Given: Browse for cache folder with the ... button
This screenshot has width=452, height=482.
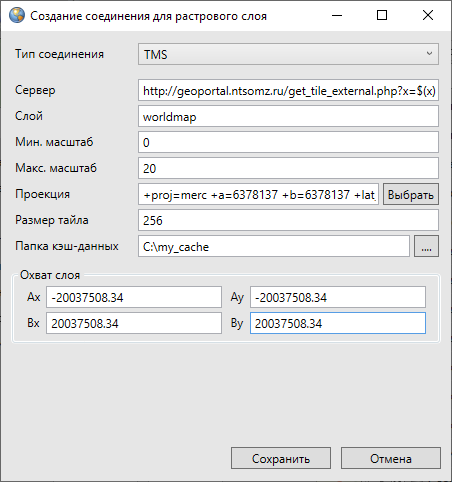Looking at the screenshot, I should (426, 246).
